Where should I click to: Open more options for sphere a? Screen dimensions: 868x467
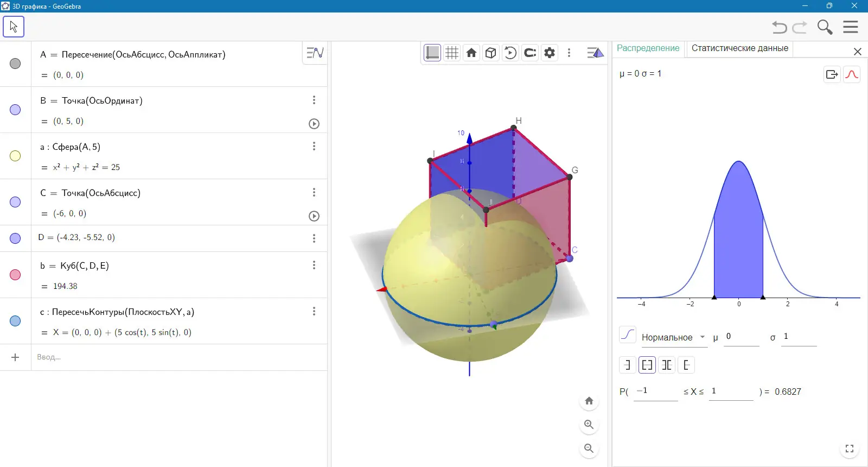[314, 146]
